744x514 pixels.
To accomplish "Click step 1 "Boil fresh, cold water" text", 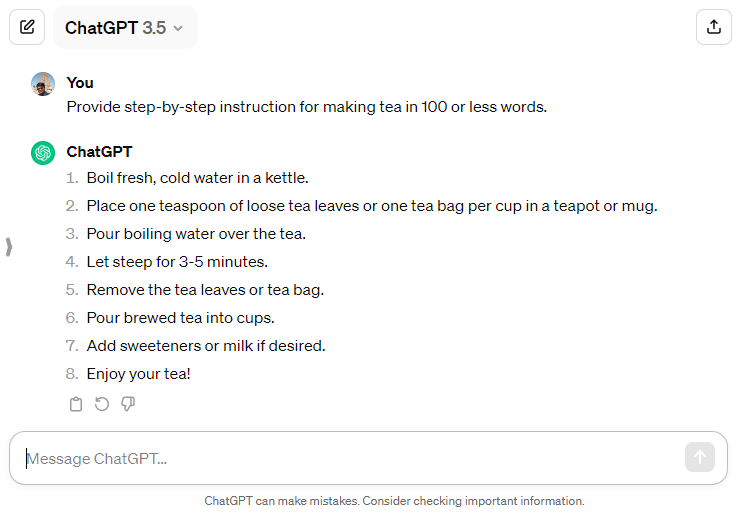I will point(197,178).
